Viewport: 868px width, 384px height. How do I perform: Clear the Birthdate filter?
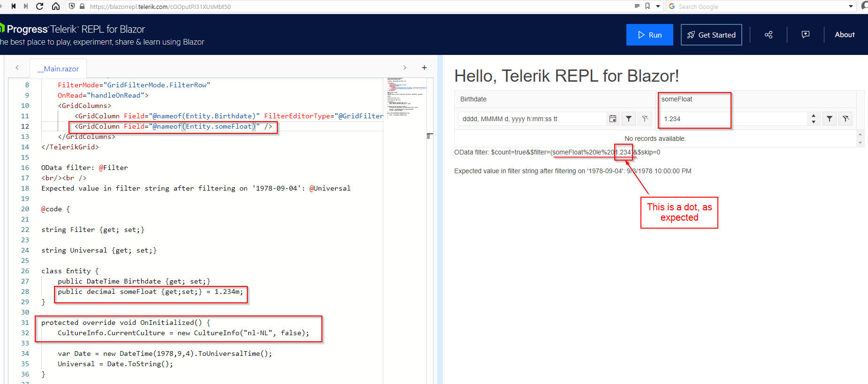(x=645, y=119)
